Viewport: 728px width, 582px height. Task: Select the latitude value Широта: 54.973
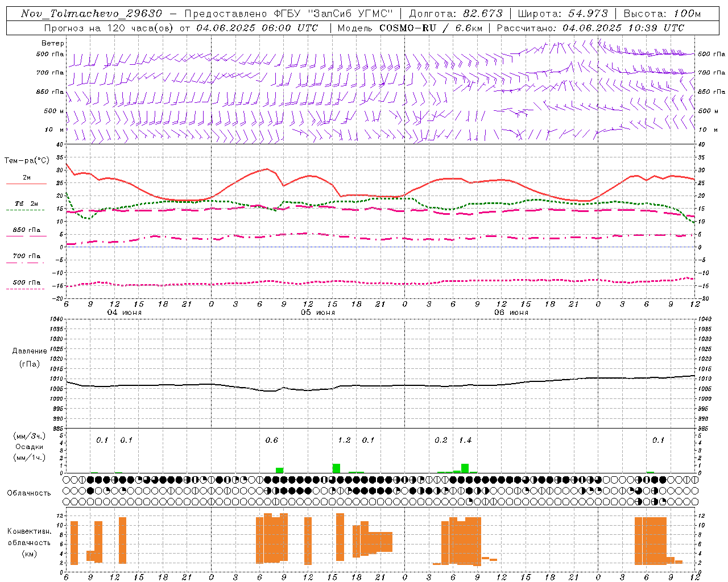(x=563, y=14)
